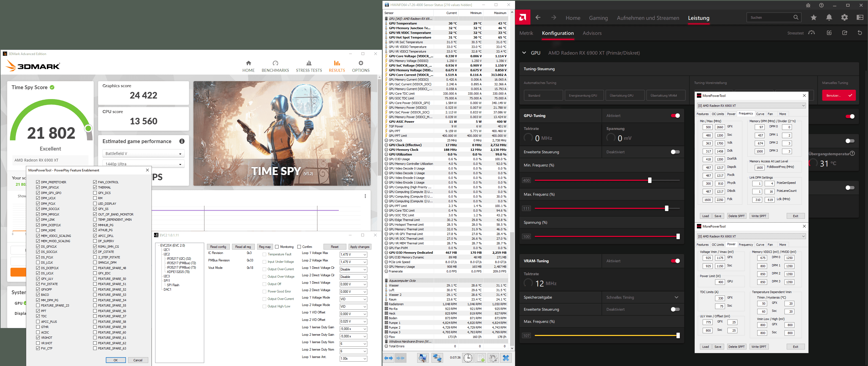Open Loop 1 Voltage Max dropdown

tap(353, 254)
